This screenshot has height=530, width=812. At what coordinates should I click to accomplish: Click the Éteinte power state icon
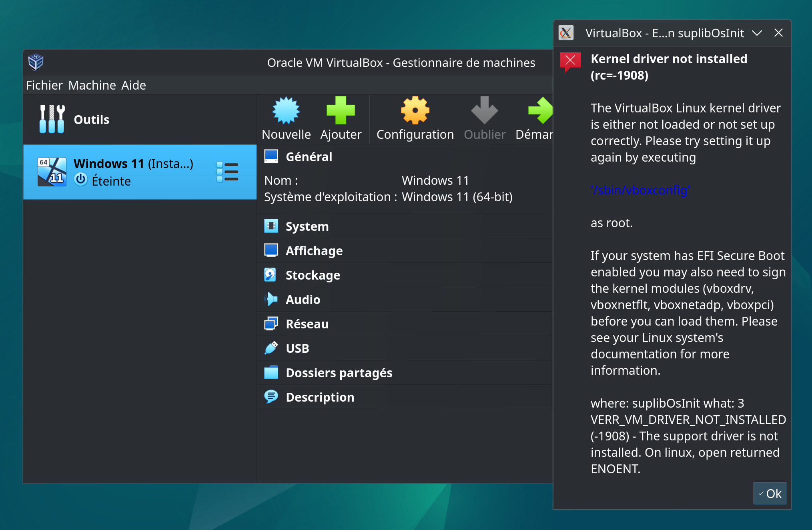[81, 179]
